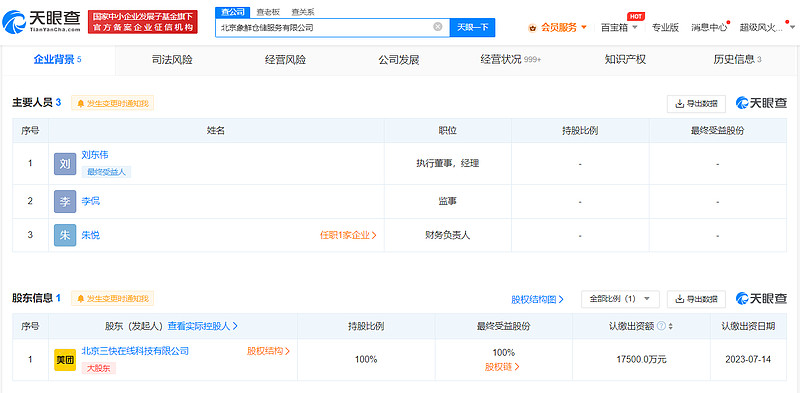Clear the search box with the X icon
Screen dimensions: 800x393
point(438,27)
